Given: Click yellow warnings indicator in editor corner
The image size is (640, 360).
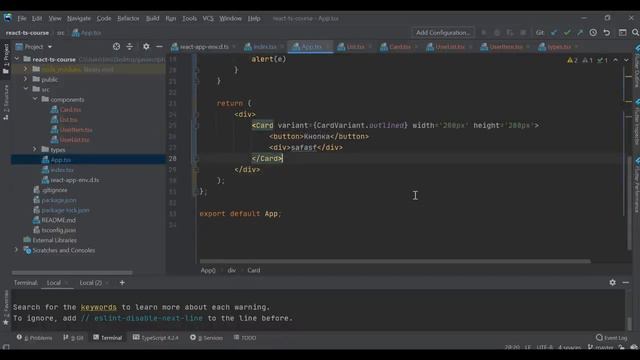Looking at the screenshot, I should click(x=572, y=60).
